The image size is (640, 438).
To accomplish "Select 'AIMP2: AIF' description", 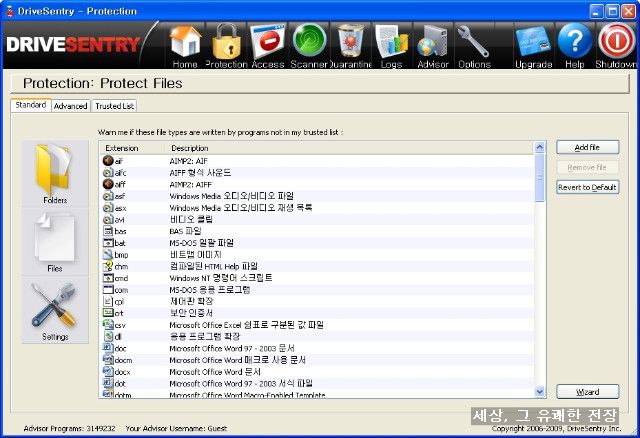I will coord(189,161).
